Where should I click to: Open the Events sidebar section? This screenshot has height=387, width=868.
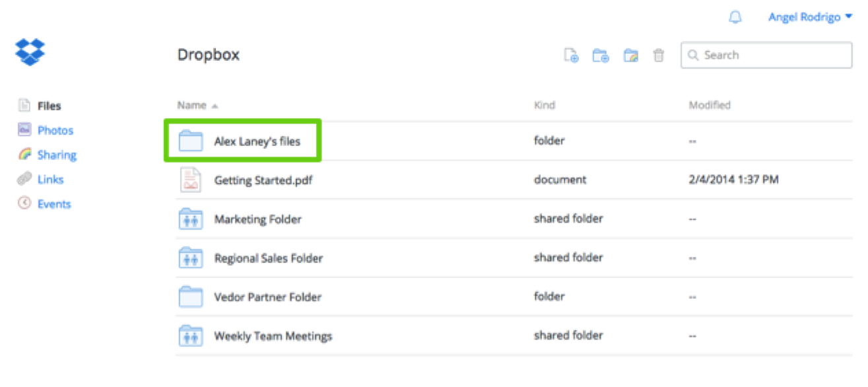pyautogui.click(x=53, y=204)
